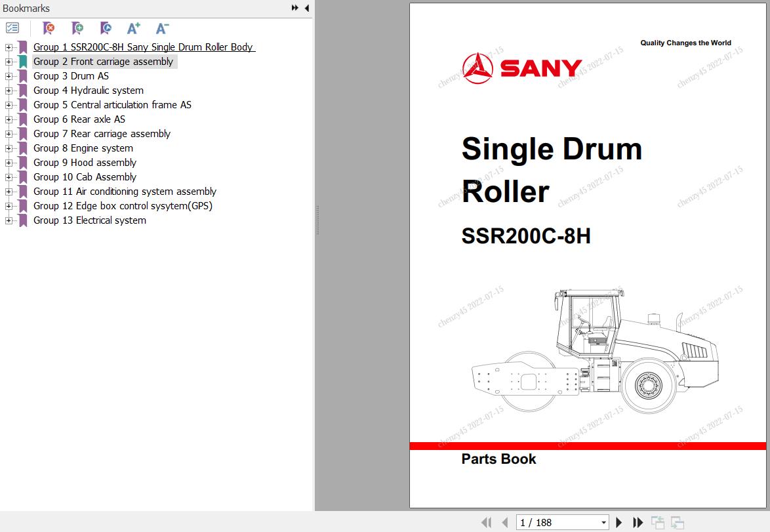
Task: Open bookmark Group 1 SSR200C-8H Sany Single Drum Roller Body
Action: 144,47
